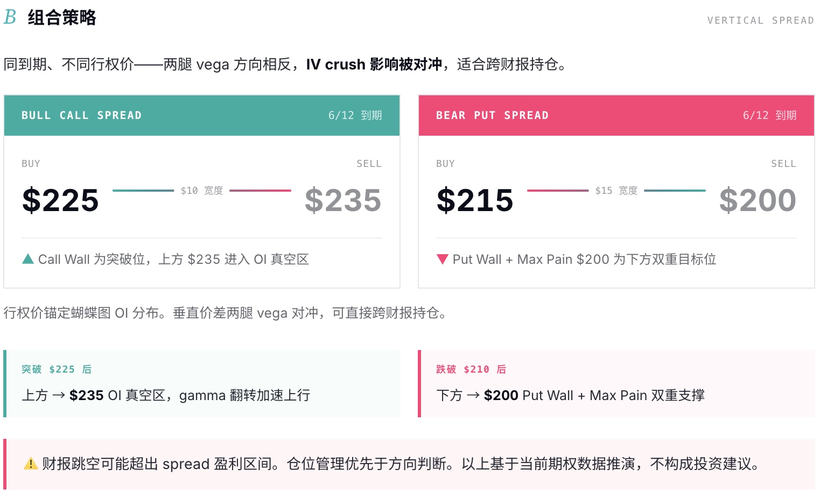Click the $235 sell strike price
Screen dimensions: 827x504
click(x=343, y=200)
